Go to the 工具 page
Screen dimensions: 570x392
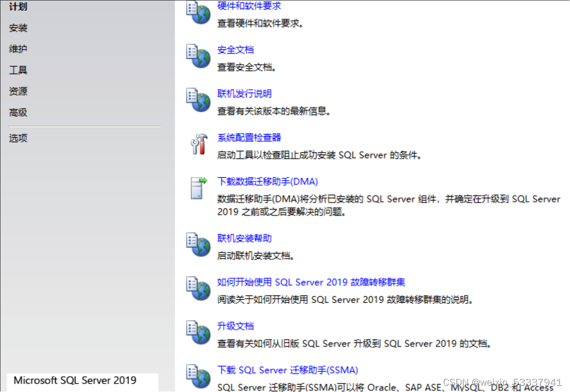coord(18,70)
